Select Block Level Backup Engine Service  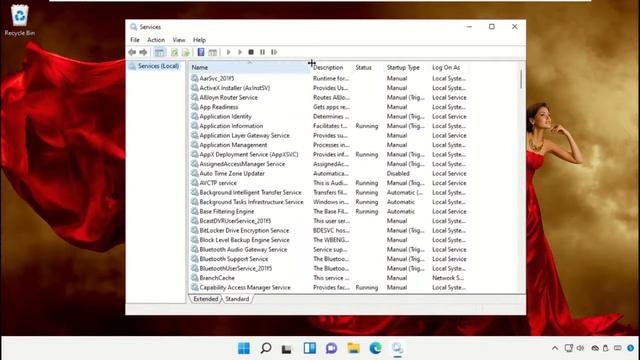point(244,240)
